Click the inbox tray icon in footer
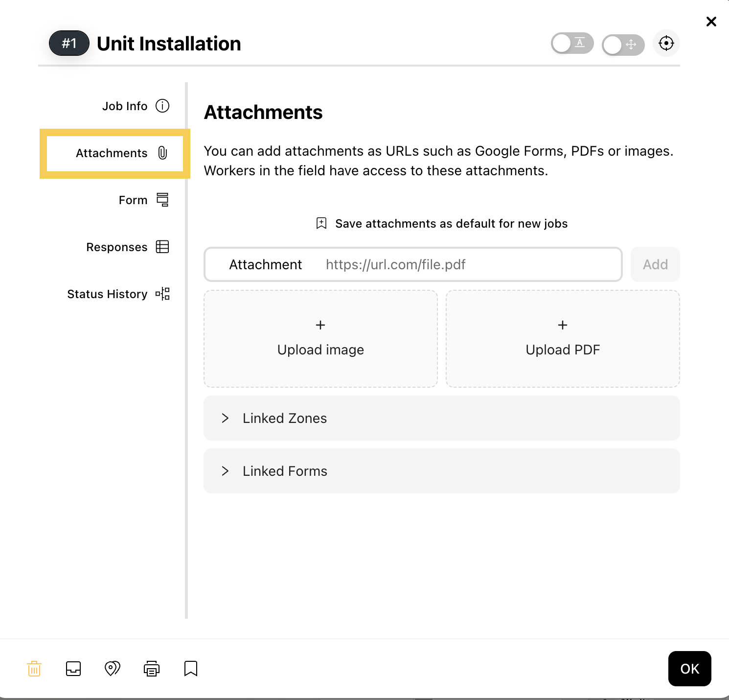Image resolution: width=729 pixels, height=700 pixels. (x=73, y=669)
